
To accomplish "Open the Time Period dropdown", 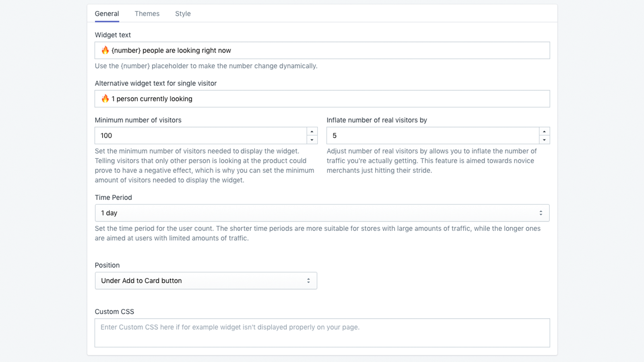I will click(322, 213).
